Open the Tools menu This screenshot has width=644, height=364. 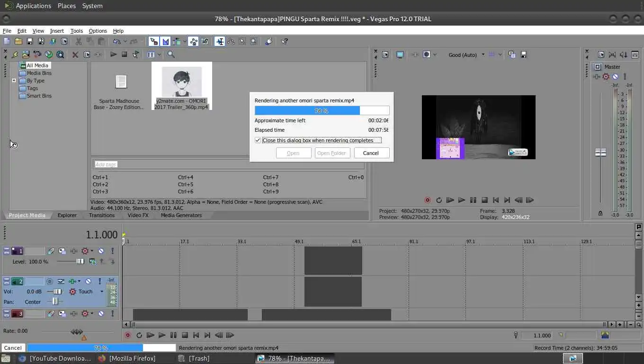(76, 31)
